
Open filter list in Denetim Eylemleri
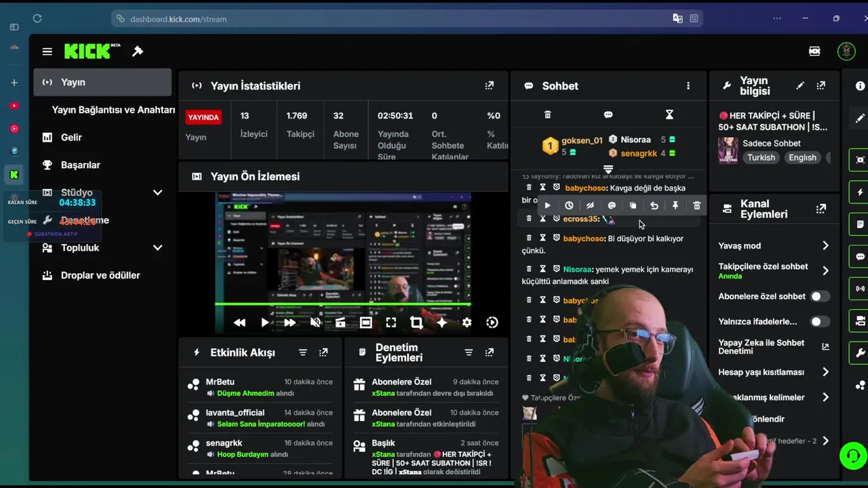pos(469,352)
